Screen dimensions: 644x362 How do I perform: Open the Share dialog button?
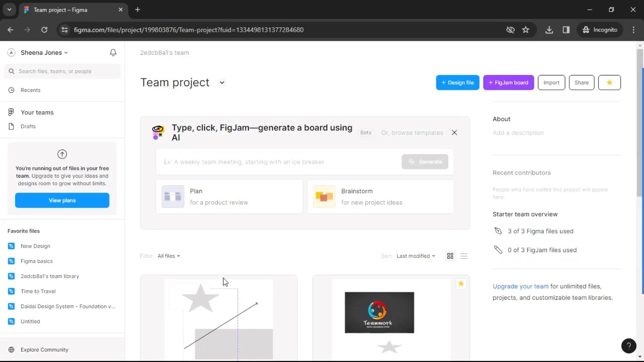pyautogui.click(x=582, y=83)
